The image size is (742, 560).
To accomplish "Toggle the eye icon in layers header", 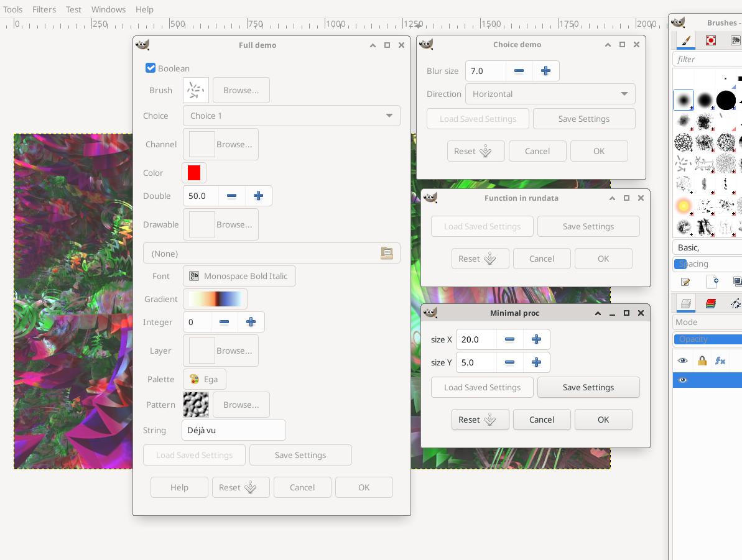I will tap(683, 361).
